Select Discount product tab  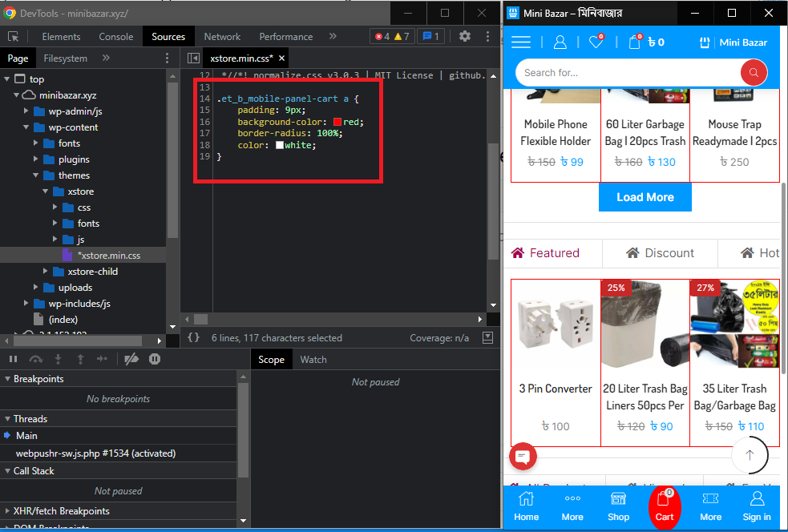coord(660,253)
